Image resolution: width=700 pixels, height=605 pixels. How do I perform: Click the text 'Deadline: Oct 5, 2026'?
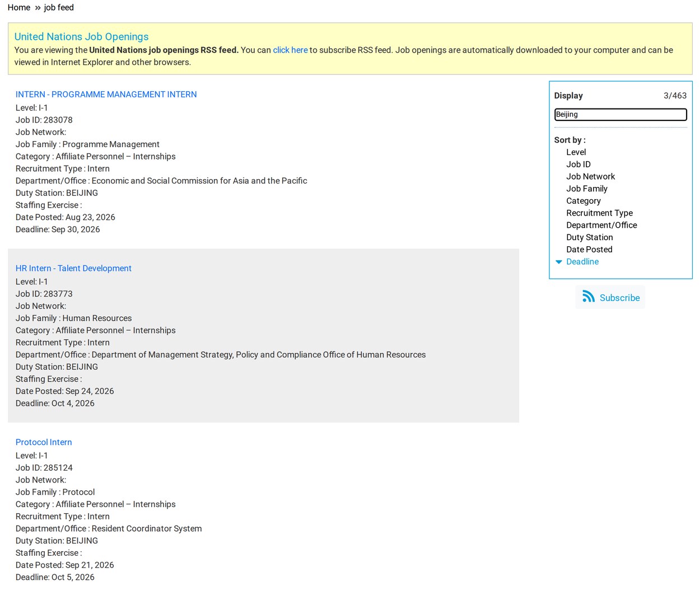pyautogui.click(x=55, y=578)
